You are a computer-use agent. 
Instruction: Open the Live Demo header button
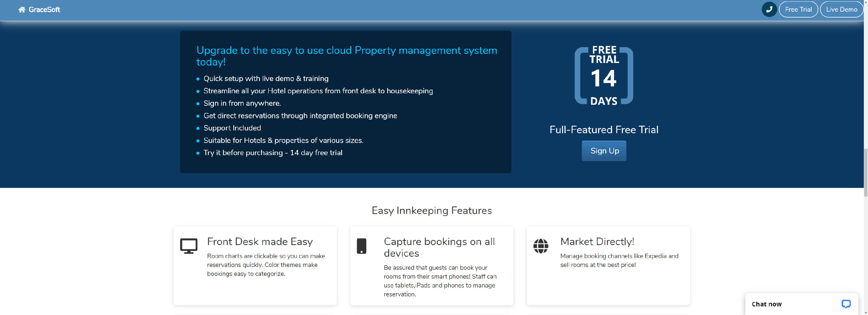[x=841, y=9]
